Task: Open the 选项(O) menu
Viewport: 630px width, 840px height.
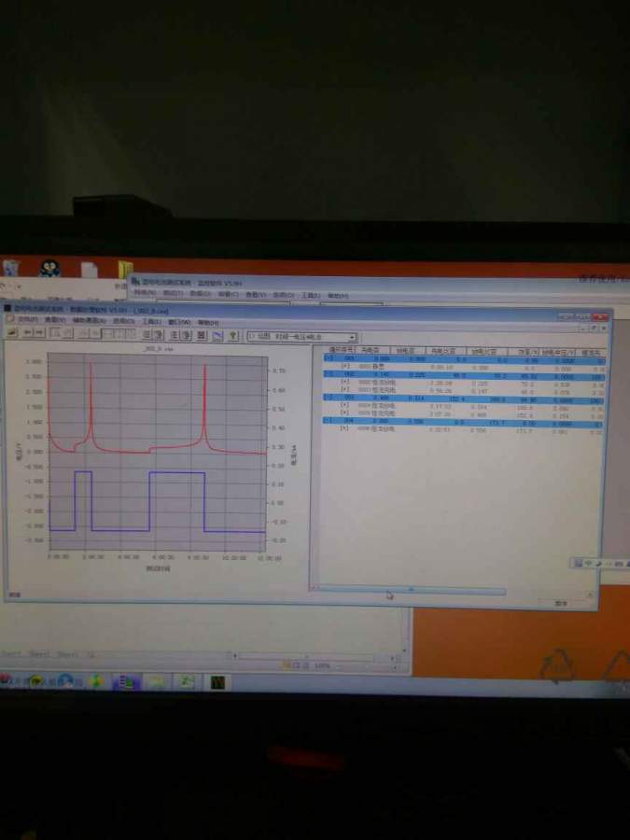Action: (123, 321)
